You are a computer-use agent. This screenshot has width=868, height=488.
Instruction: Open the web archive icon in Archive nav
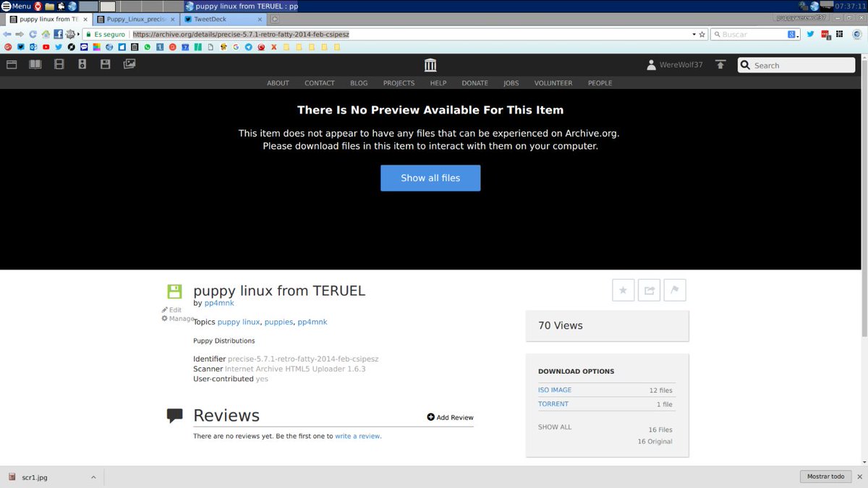tap(12, 64)
